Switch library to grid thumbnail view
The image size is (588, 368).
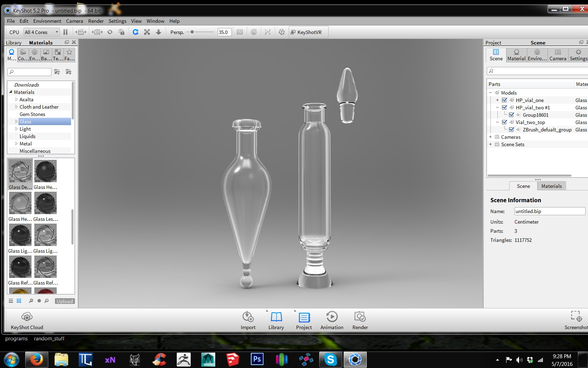point(19,301)
